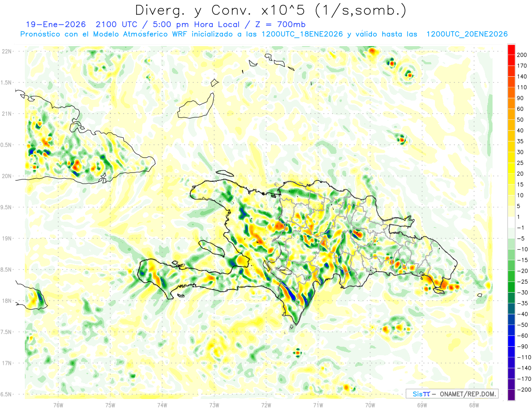Click the '8.5N' latitude label
Viewport: 532px width, 411px height.
7,270
